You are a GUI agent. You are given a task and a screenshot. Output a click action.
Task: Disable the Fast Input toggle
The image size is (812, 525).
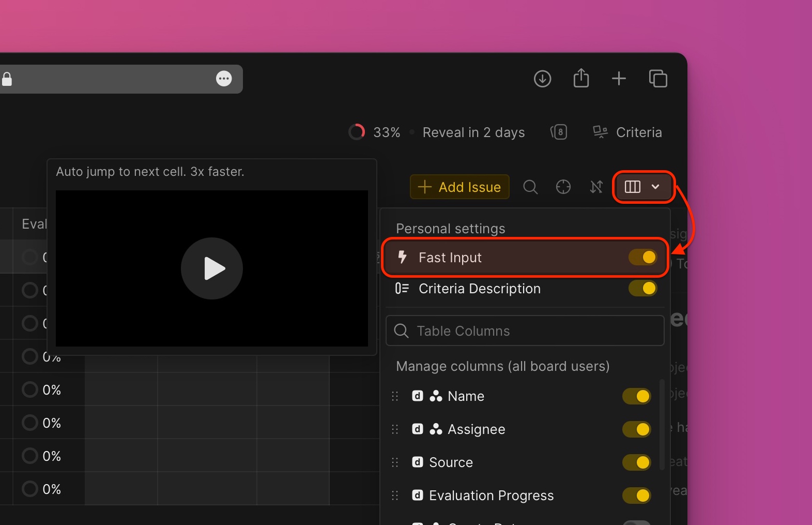(x=642, y=258)
